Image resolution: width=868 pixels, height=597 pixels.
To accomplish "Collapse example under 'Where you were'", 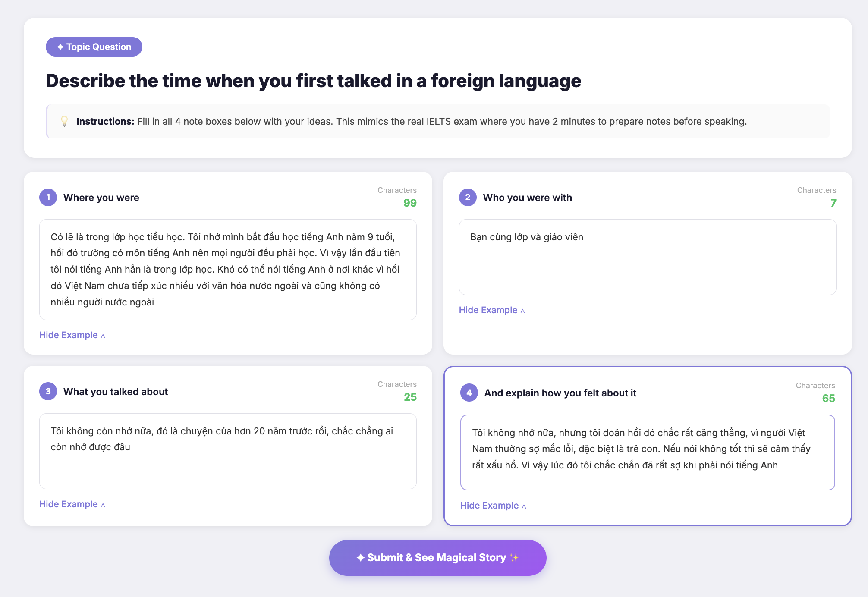I will click(72, 335).
